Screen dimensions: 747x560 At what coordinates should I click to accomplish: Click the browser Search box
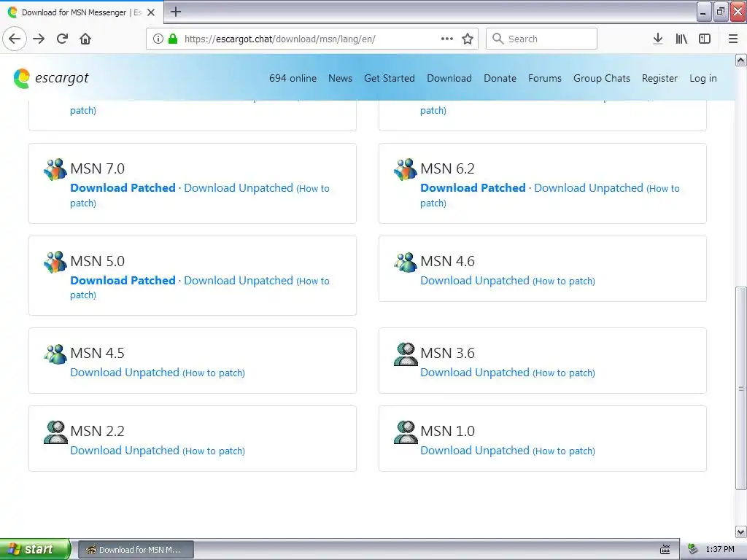(x=541, y=39)
